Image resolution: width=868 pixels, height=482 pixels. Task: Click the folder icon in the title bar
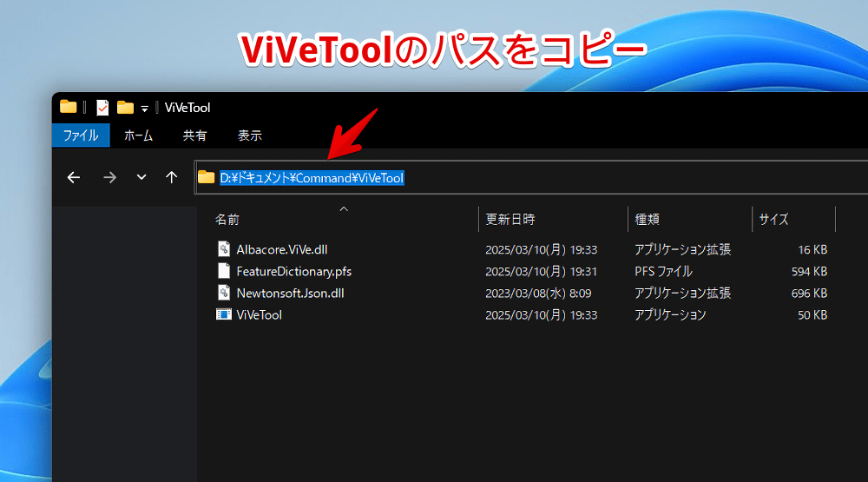tap(68, 106)
